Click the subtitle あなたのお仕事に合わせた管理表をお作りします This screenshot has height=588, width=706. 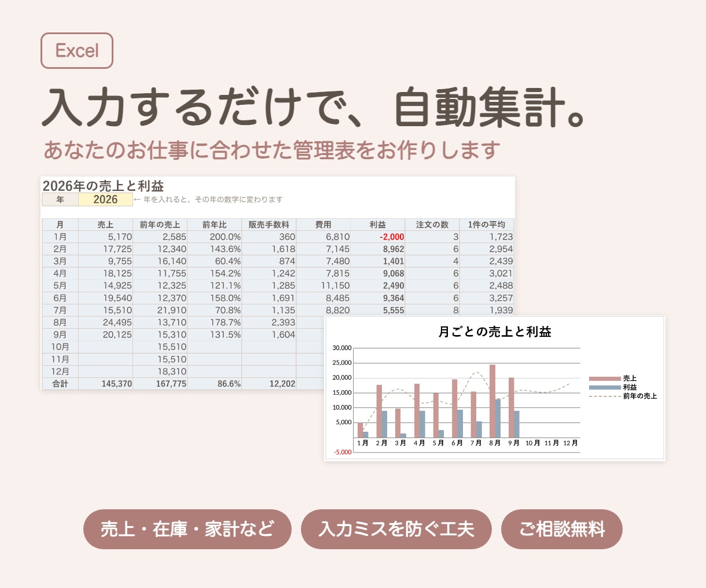point(271,150)
